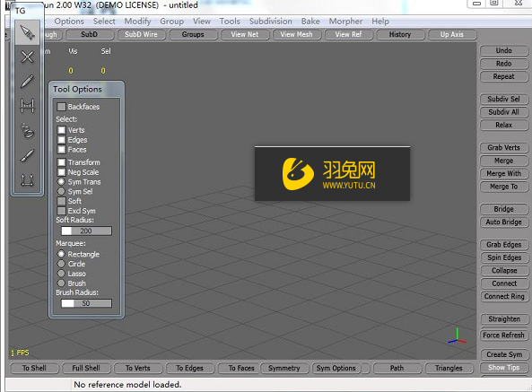
Task: Choose the pencil draw tool
Action: coord(27,82)
